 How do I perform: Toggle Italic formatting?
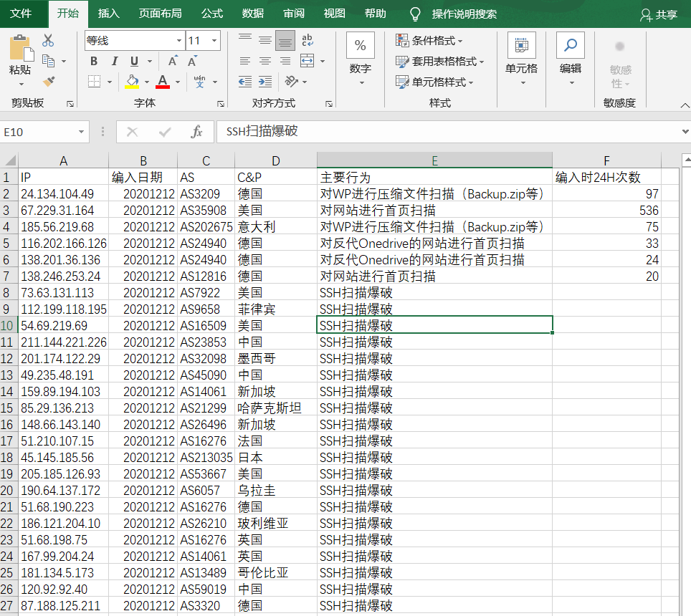click(x=115, y=61)
